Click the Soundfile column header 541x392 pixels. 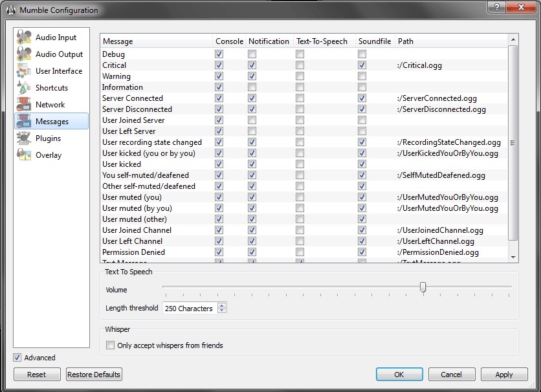click(x=375, y=41)
